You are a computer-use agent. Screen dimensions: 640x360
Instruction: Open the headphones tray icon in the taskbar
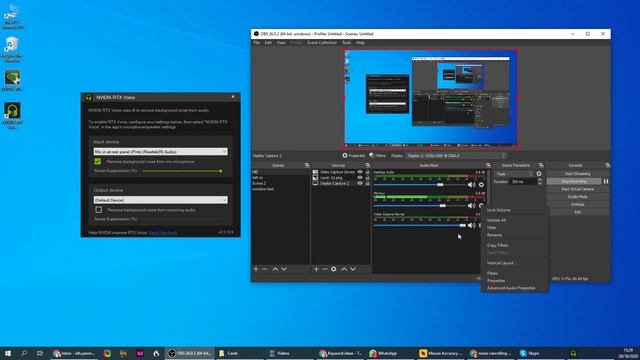click(x=573, y=353)
